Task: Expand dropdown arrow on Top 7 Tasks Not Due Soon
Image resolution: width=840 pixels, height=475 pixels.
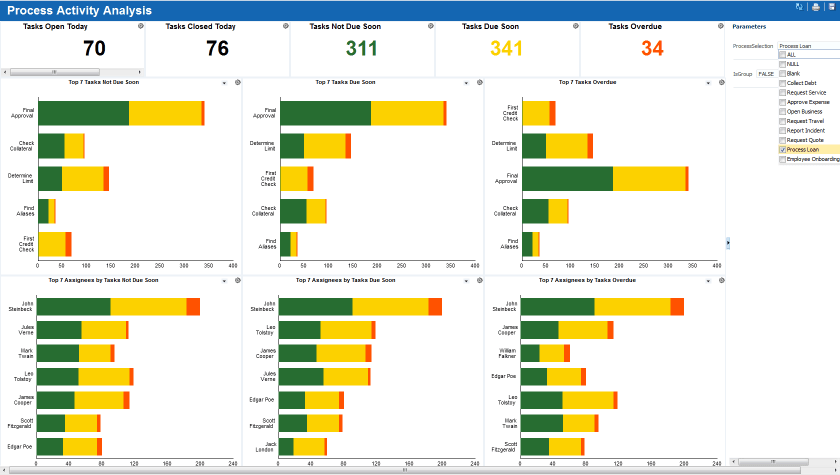Action: (x=224, y=83)
